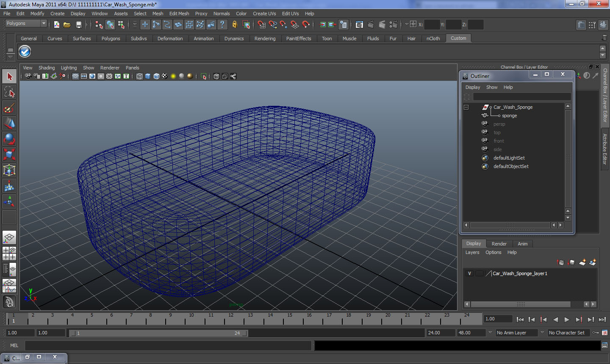Open a scene with folder icon
Image resolution: width=610 pixels, height=364 pixels.
(x=67, y=25)
